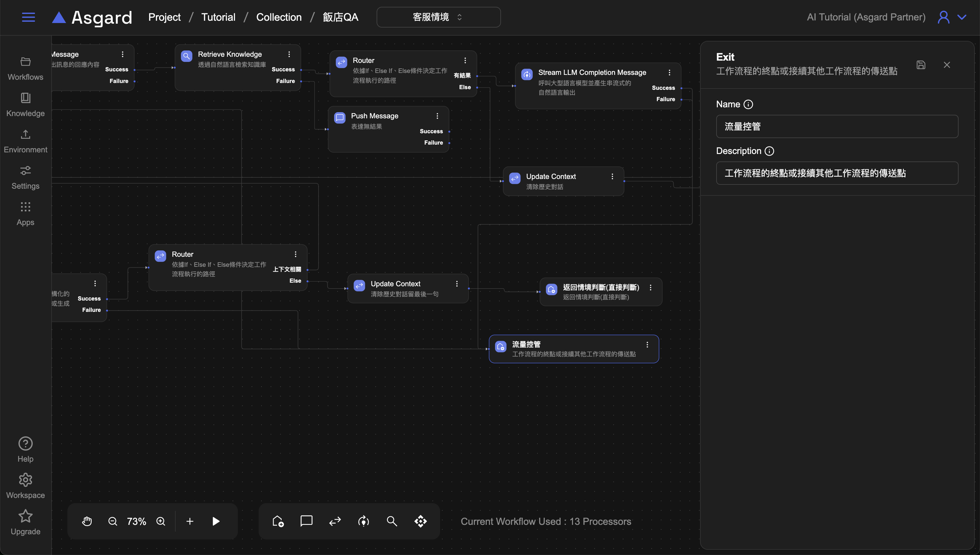Toggle the hamburger navigation menu

point(29,17)
